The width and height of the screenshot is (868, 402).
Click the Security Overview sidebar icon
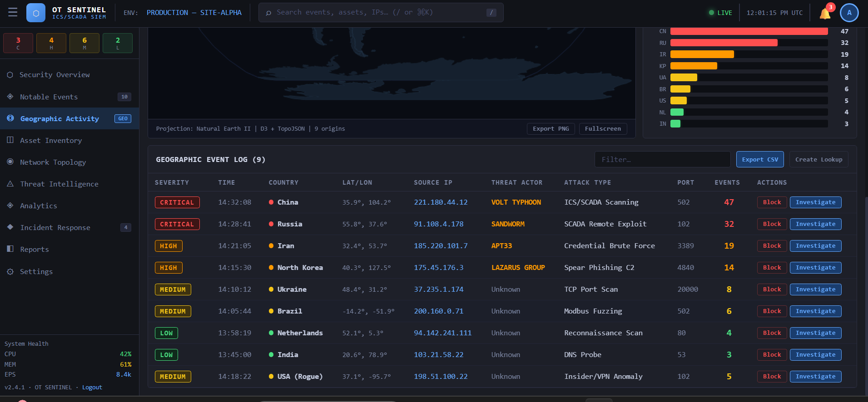click(x=10, y=75)
